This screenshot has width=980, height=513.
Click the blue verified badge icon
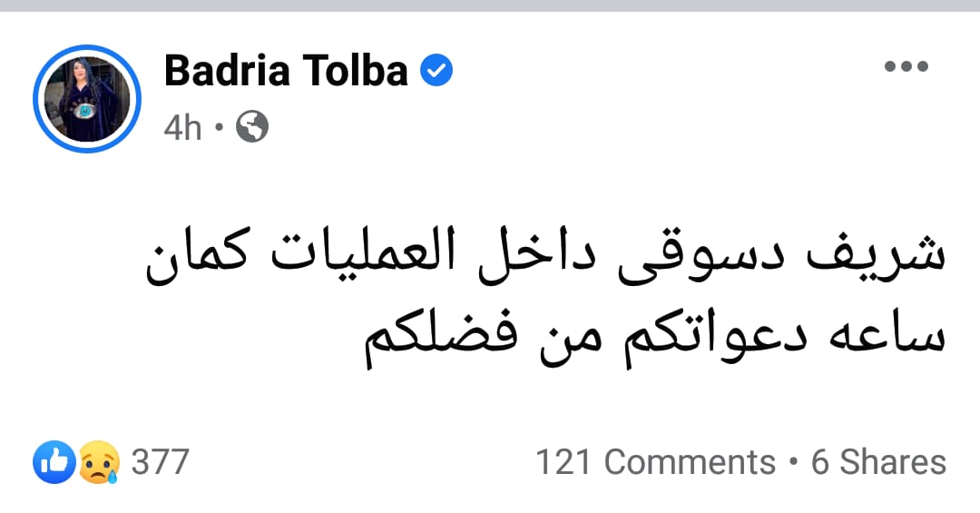tap(436, 70)
